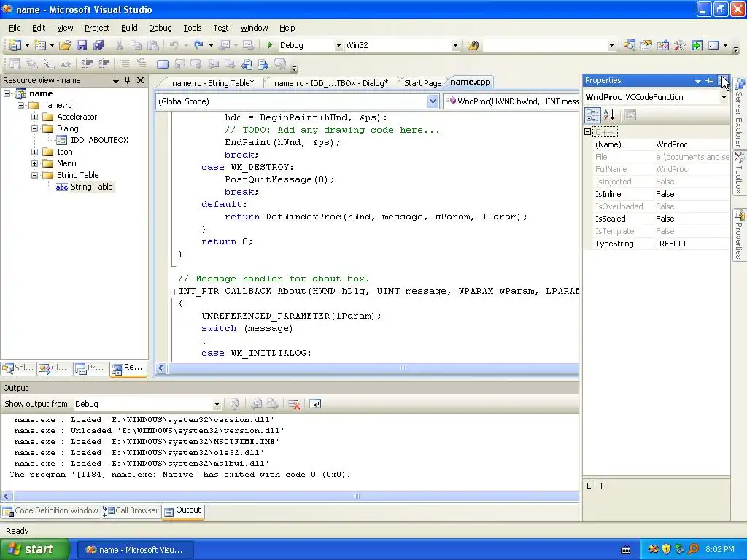747x560 pixels.
Task: Switch to name.rc - String Table tab
Action: click(x=213, y=83)
